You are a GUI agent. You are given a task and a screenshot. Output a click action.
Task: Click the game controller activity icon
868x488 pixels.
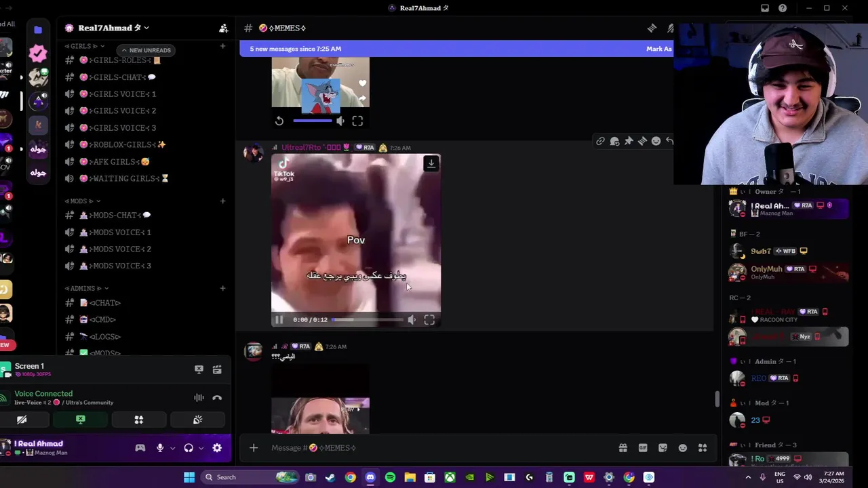click(140, 448)
